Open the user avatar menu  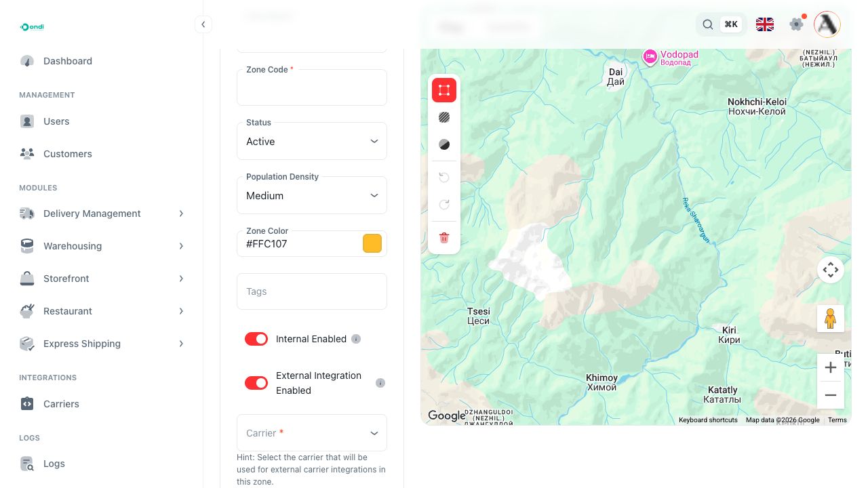click(827, 24)
